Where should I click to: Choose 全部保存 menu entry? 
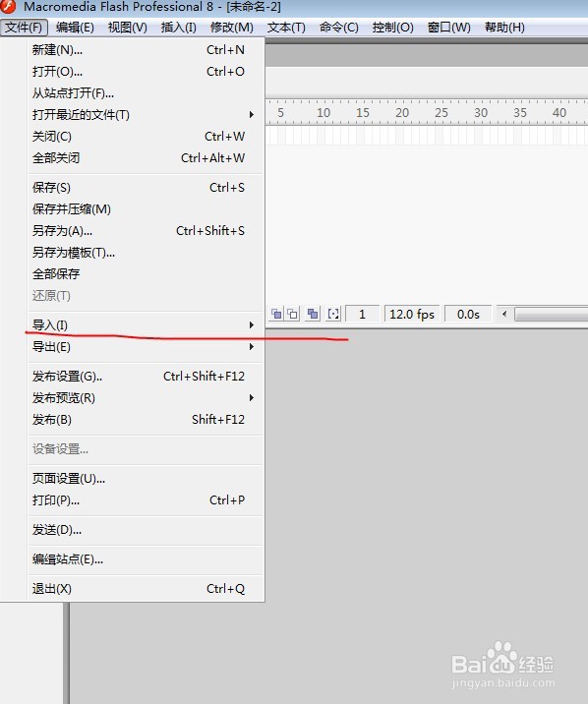click(x=146, y=273)
